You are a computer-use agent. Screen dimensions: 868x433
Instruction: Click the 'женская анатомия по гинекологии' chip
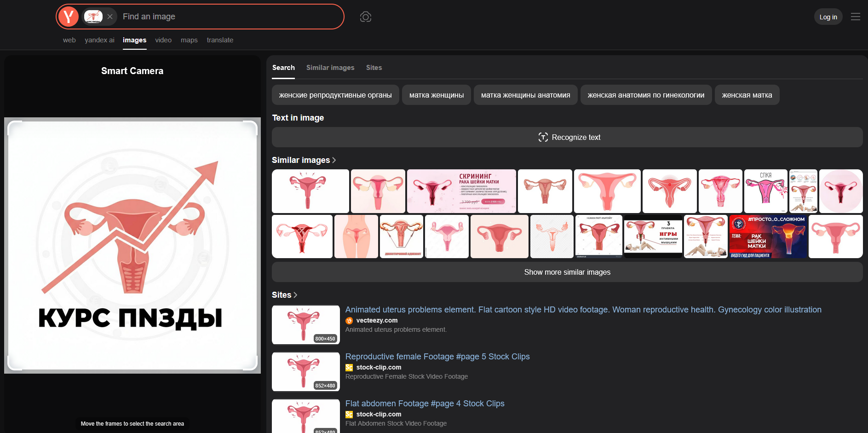[646, 95]
